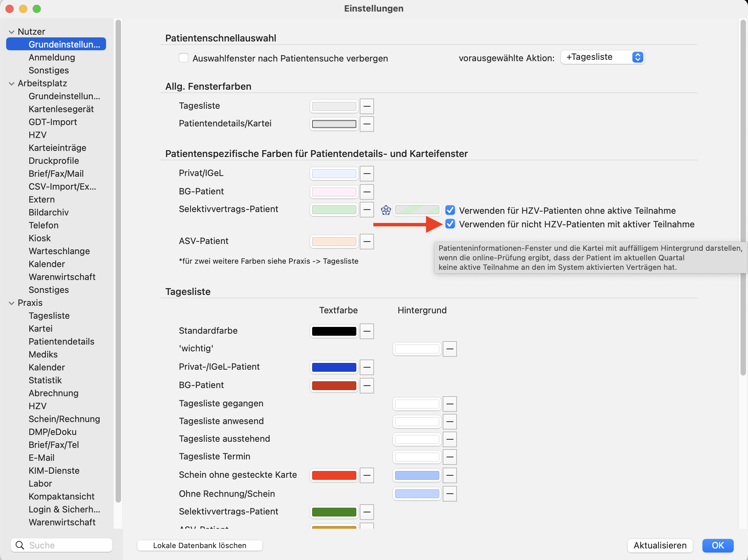Reset Ohne Rechnung/Schein background minus button
Viewport: 748px width, 560px height.
click(x=450, y=494)
